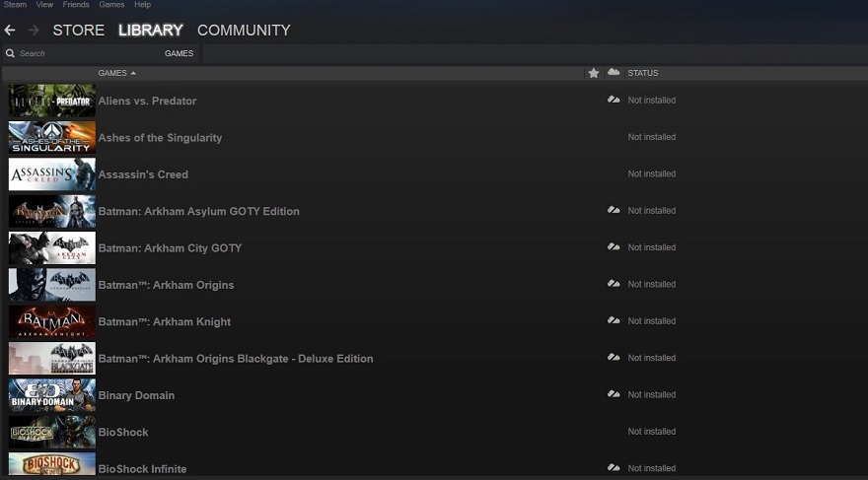This screenshot has height=480, width=868.
Task: Select Batman™: Arkham Knight title
Action: pos(165,321)
